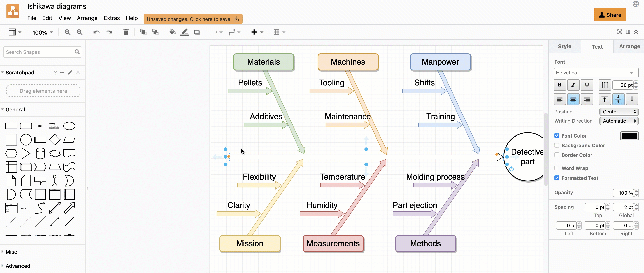This screenshot has height=273, width=644.
Task: Toggle the Word Wrap checkbox
Action: tap(557, 168)
